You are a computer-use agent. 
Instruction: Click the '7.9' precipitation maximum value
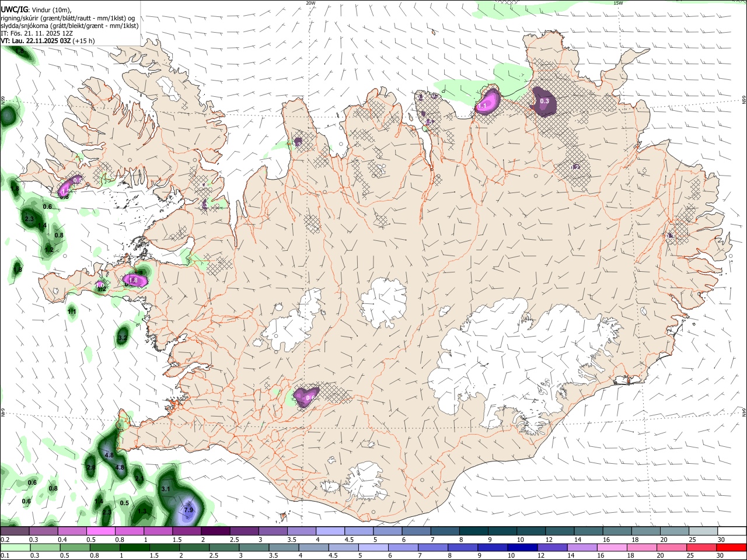[x=189, y=510]
